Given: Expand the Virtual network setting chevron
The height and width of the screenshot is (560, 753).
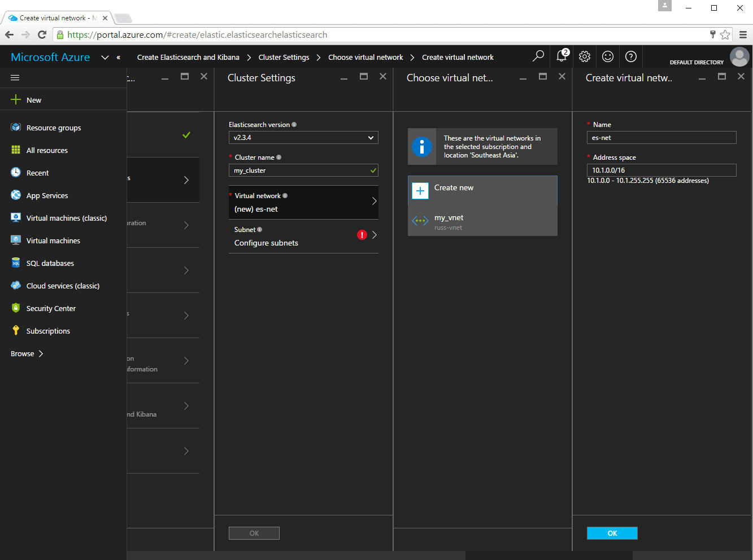Looking at the screenshot, I should [x=374, y=201].
